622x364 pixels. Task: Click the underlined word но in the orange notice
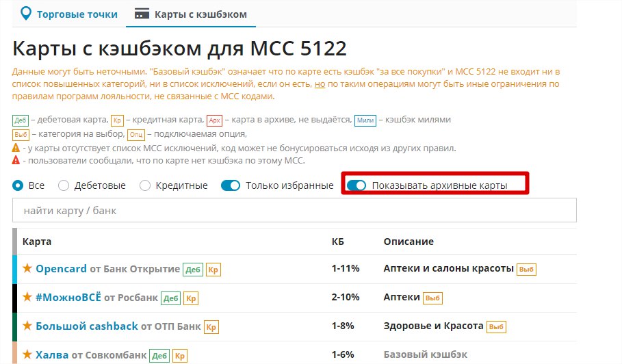(320, 84)
